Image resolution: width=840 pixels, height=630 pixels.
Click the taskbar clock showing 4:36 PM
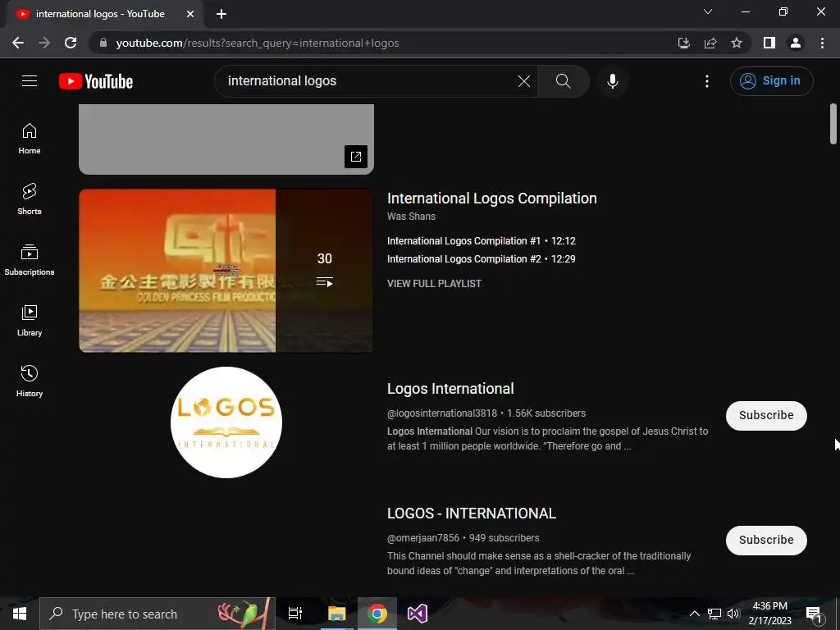tap(769, 614)
